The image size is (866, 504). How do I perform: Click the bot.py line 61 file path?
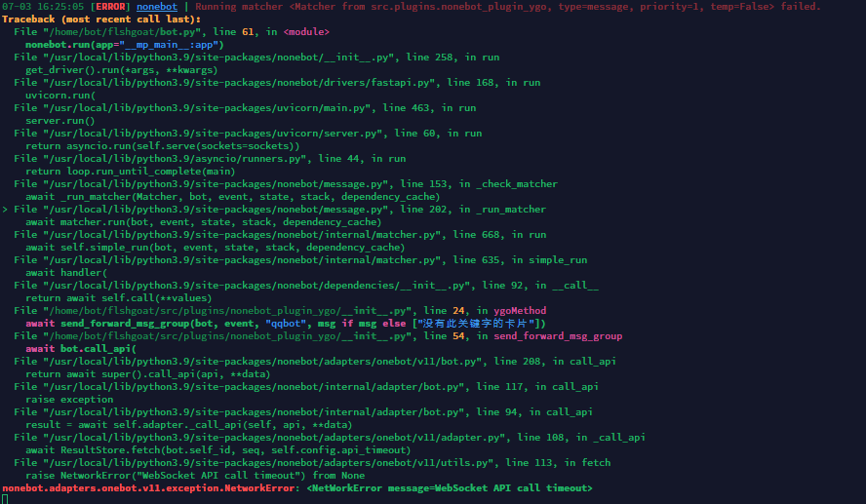(122, 32)
